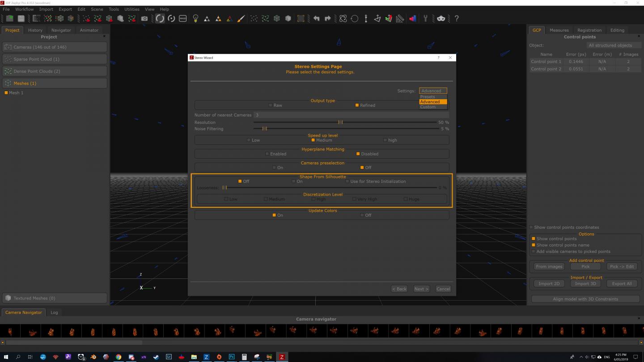Viewport: 644px width, 362px height.
Task: Select Raw output type
Action: pyautogui.click(x=271, y=105)
